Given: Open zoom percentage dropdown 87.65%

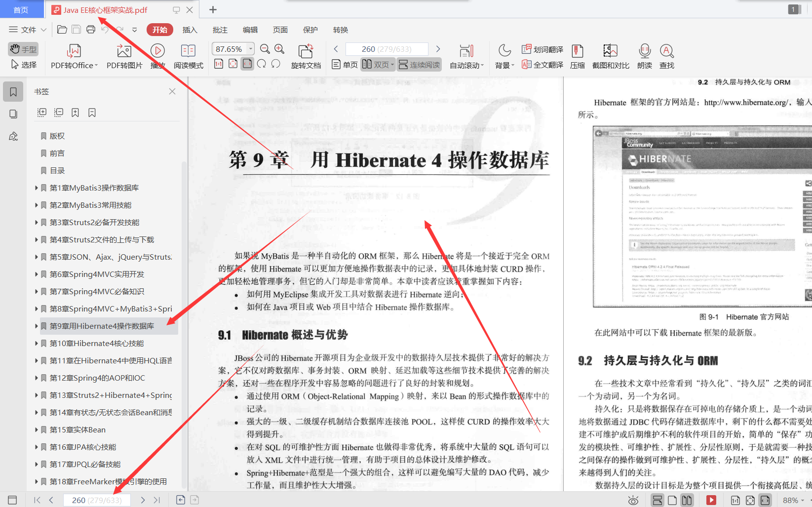Looking at the screenshot, I should (x=250, y=49).
